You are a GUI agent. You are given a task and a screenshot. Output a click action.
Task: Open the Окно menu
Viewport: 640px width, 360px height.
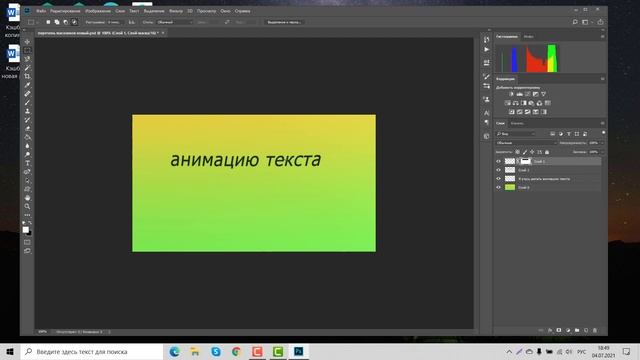pyautogui.click(x=225, y=11)
